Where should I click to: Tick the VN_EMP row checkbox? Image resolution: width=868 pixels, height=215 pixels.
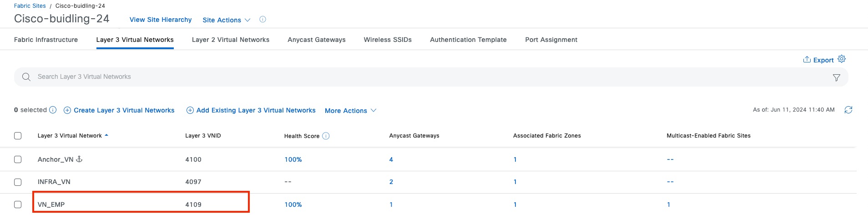click(18, 205)
